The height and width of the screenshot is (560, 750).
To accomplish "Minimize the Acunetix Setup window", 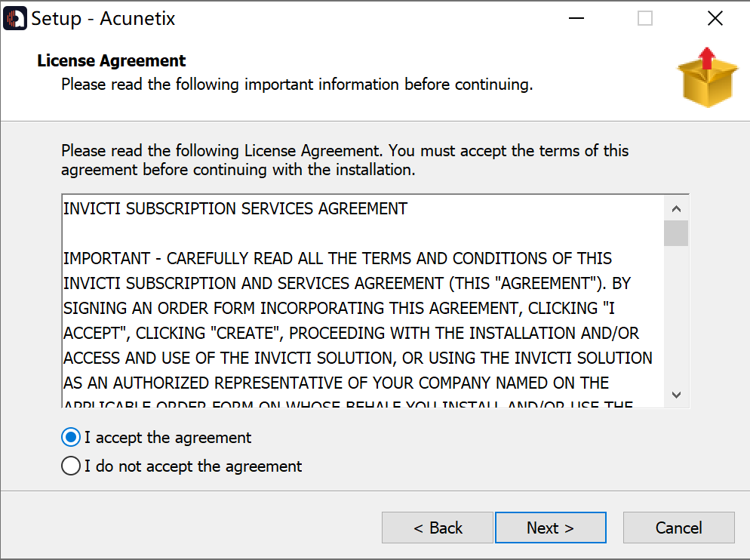I will coord(576,18).
